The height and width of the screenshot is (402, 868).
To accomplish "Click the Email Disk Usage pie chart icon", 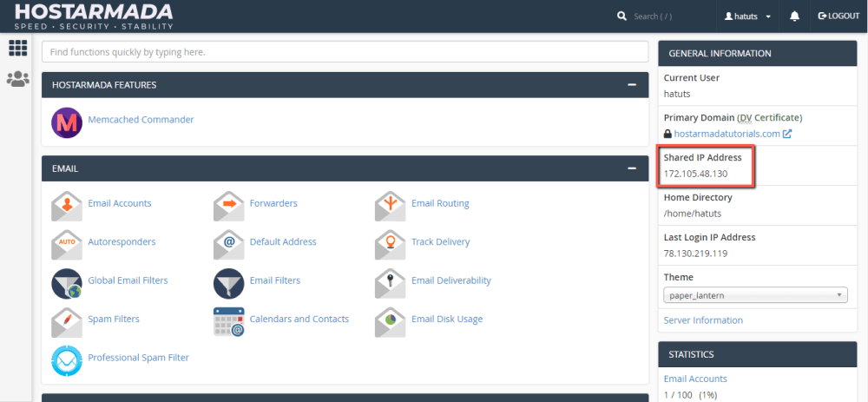I will (x=391, y=322).
